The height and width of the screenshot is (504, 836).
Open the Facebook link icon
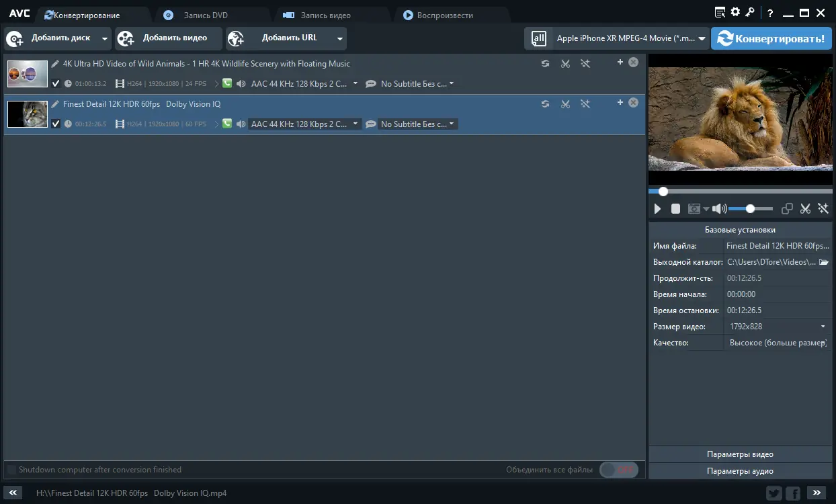click(793, 493)
